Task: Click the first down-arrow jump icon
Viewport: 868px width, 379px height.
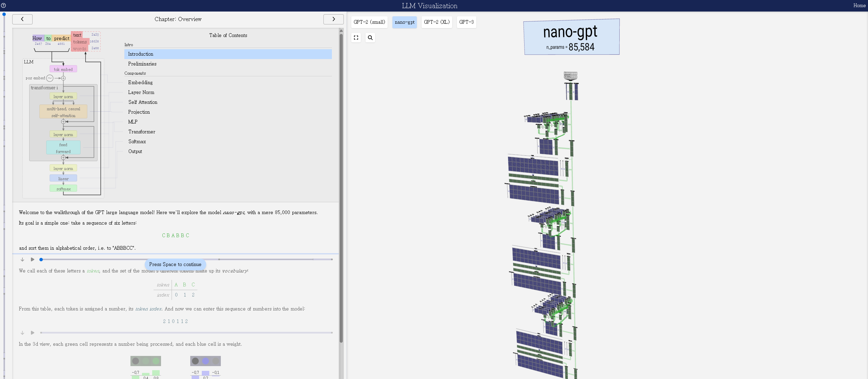Action: pyautogui.click(x=22, y=260)
